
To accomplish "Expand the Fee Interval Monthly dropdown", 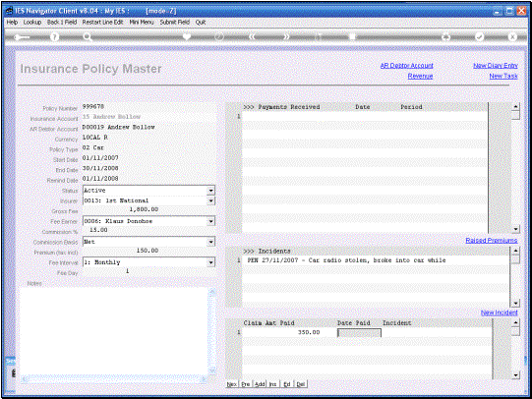I will (x=211, y=262).
